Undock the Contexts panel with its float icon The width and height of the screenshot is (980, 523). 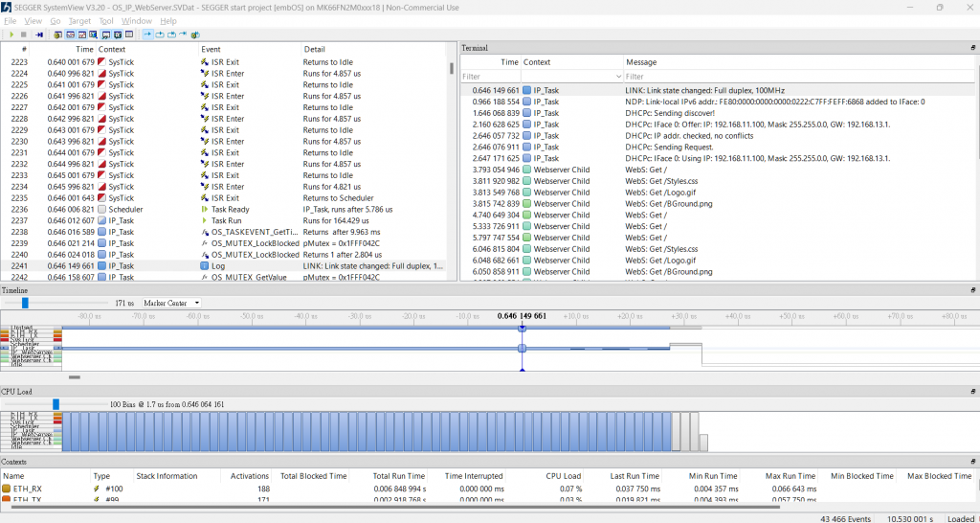[972, 461]
